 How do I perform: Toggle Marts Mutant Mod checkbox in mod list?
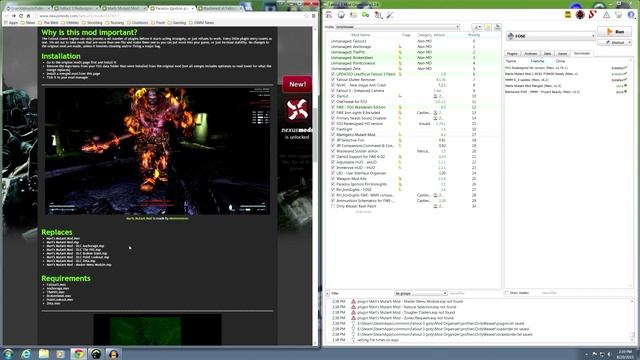(x=333, y=135)
